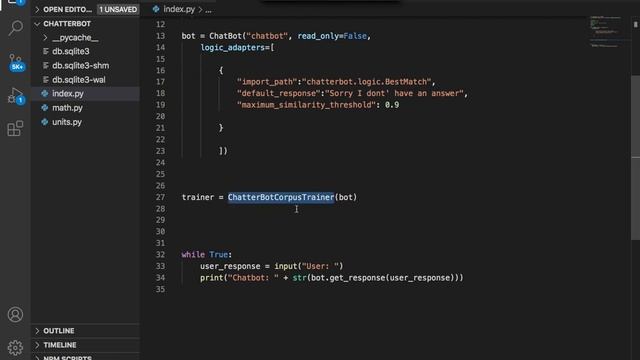Click the 1 UNSAVED badge
This screenshot has height=360, width=640.
pyautogui.click(x=118, y=9)
